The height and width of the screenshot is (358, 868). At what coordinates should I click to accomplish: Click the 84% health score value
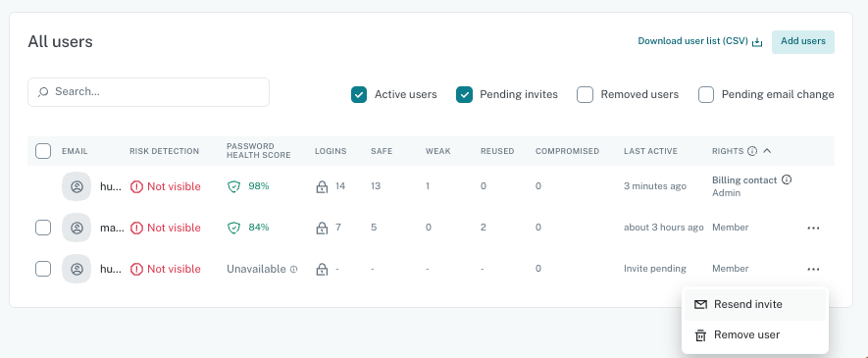click(259, 228)
